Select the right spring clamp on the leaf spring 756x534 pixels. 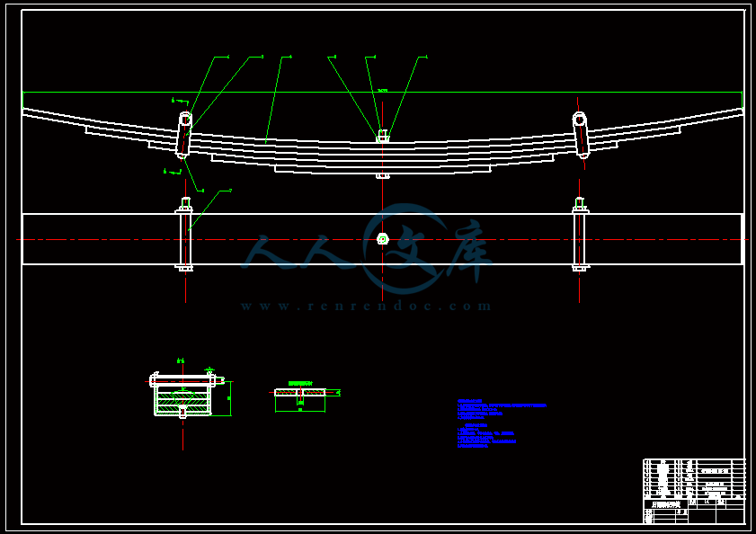click(581, 135)
